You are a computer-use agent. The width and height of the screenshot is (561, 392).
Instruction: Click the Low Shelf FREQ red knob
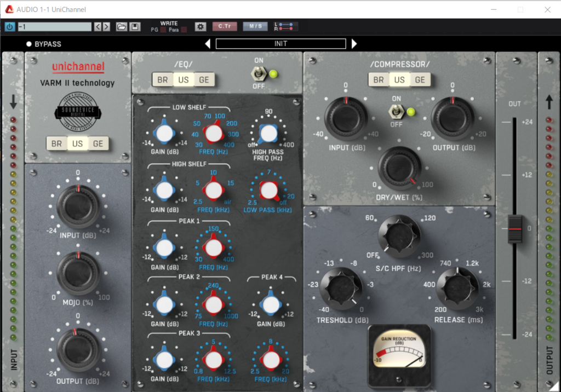(x=214, y=133)
